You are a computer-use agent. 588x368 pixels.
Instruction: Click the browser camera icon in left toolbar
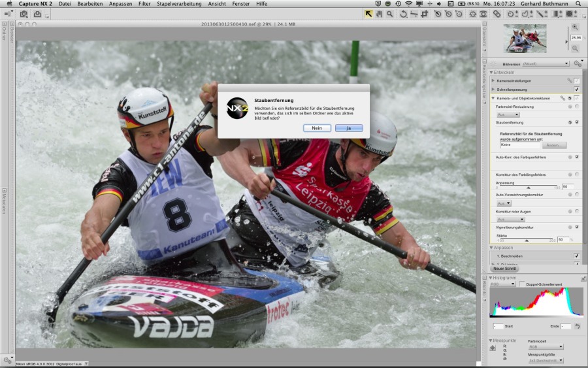click(24, 14)
